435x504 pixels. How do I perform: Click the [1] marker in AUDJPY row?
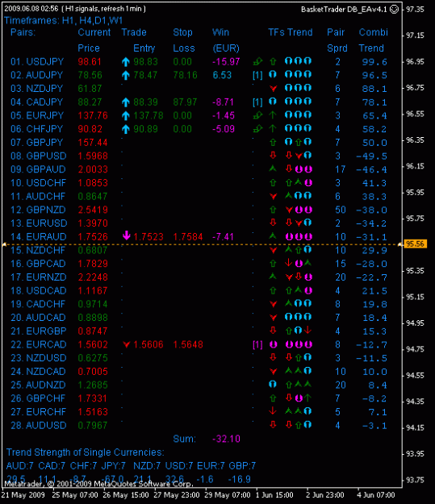[257, 75]
